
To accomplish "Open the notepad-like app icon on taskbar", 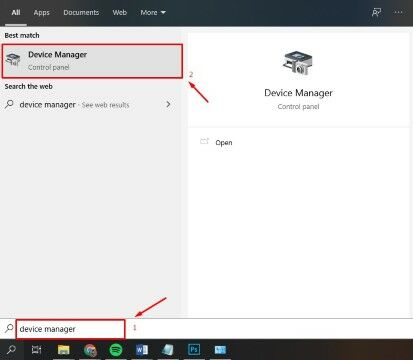I will coord(168,350).
